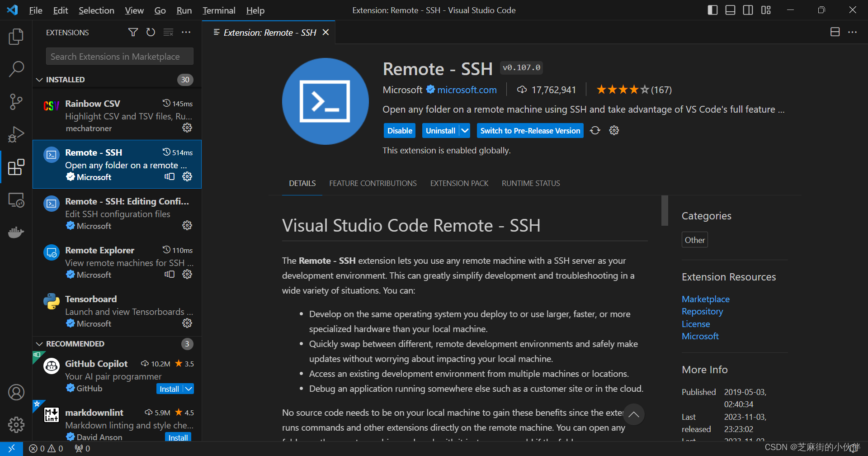This screenshot has width=868, height=456.
Task: Open the Extensions view icon
Action: coord(16,167)
